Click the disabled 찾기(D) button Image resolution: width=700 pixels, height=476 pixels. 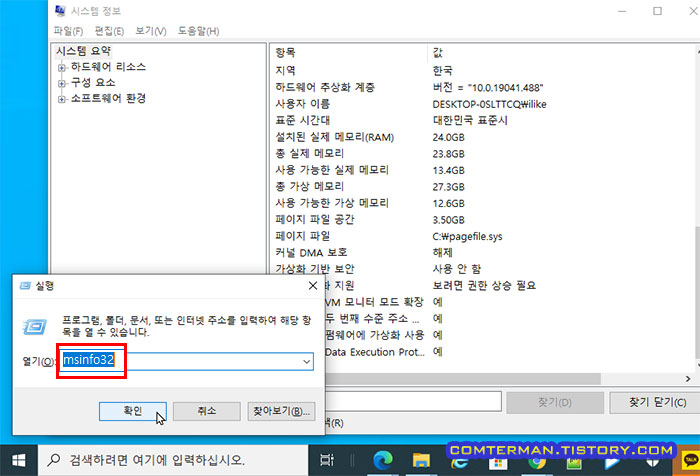555,403
